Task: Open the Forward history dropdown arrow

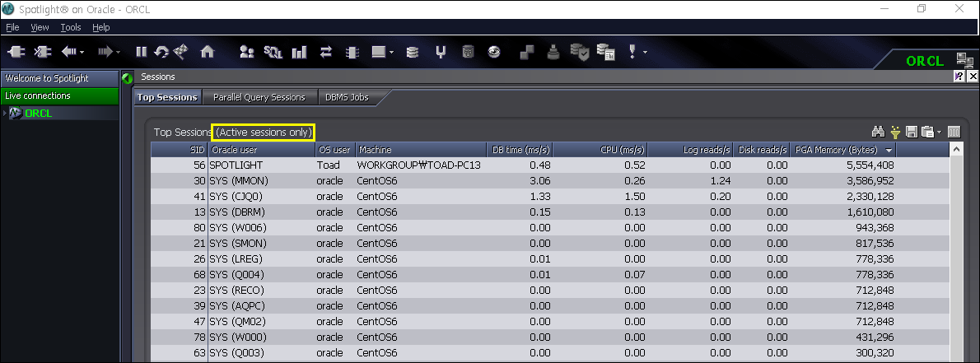Action: coord(118,54)
